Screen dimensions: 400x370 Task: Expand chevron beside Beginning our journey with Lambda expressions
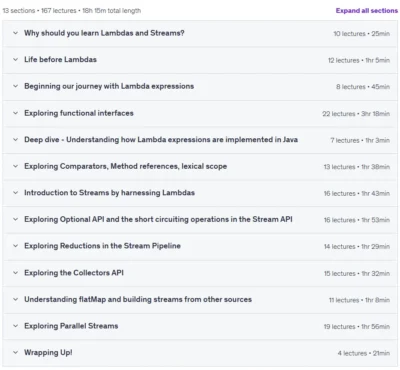[15, 86]
